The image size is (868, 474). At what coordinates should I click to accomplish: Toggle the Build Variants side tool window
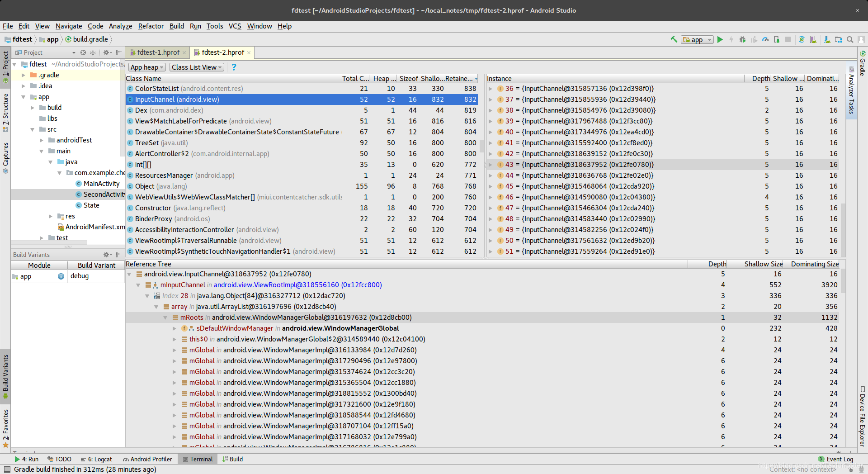5,375
